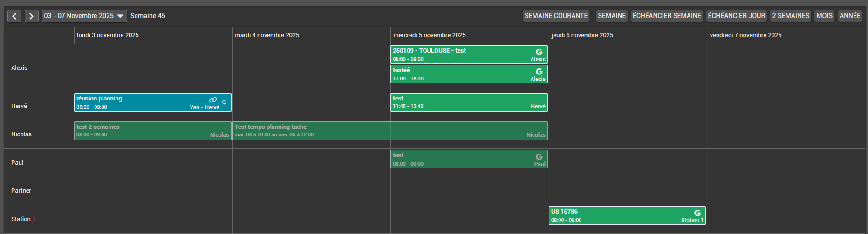Select the Station 1 resource row

point(23,219)
